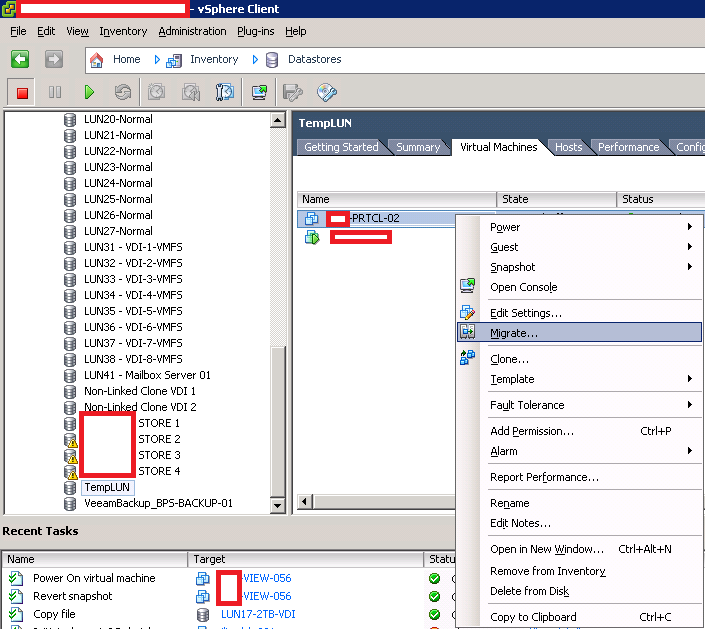Click the Datastores icon in breadcrumb
Image resolution: width=705 pixels, height=629 pixels.
pos(272,60)
